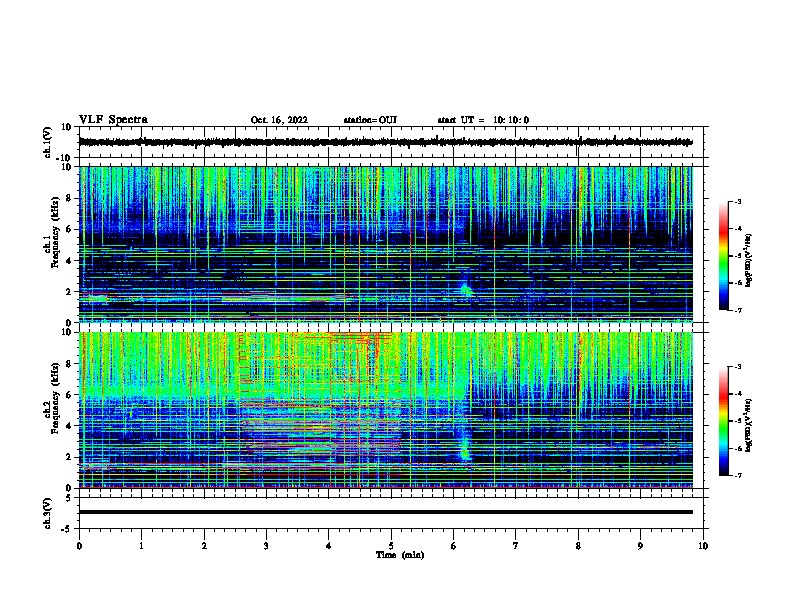Click time axis tick label "7"
This screenshot has height=612, width=792.
(516, 546)
